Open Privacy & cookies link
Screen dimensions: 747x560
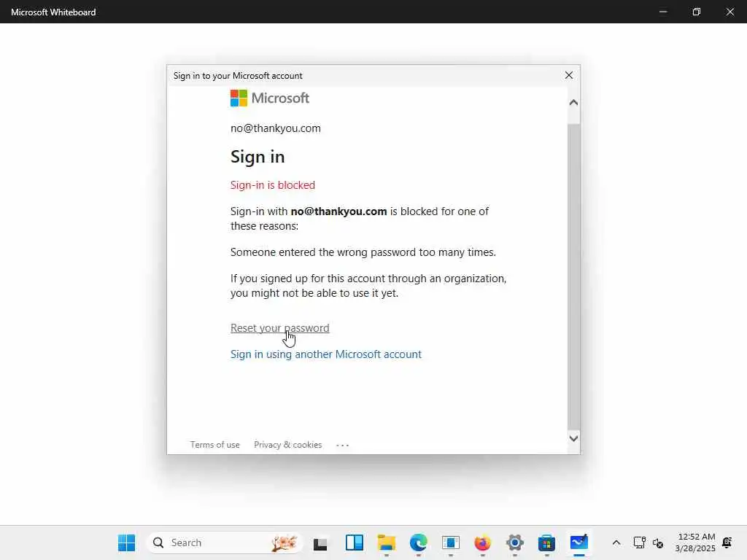(x=287, y=445)
